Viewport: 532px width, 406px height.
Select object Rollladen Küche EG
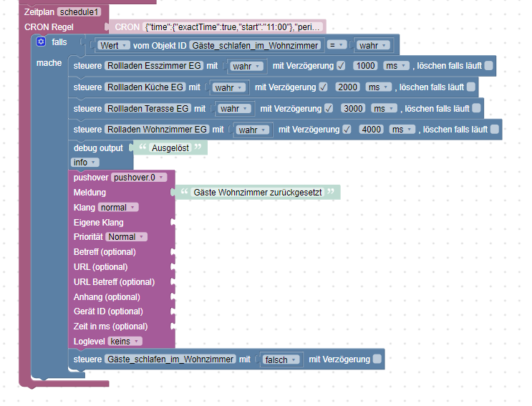coord(145,87)
